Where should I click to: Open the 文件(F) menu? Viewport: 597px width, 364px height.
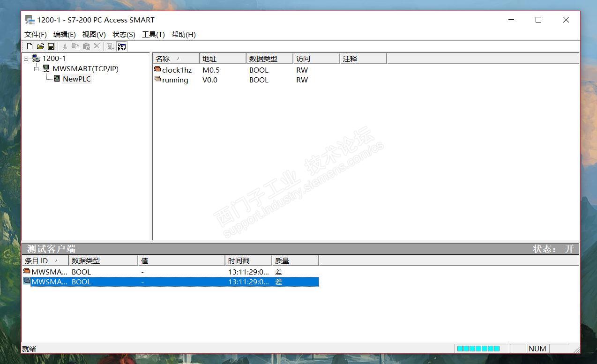click(x=36, y=35)
